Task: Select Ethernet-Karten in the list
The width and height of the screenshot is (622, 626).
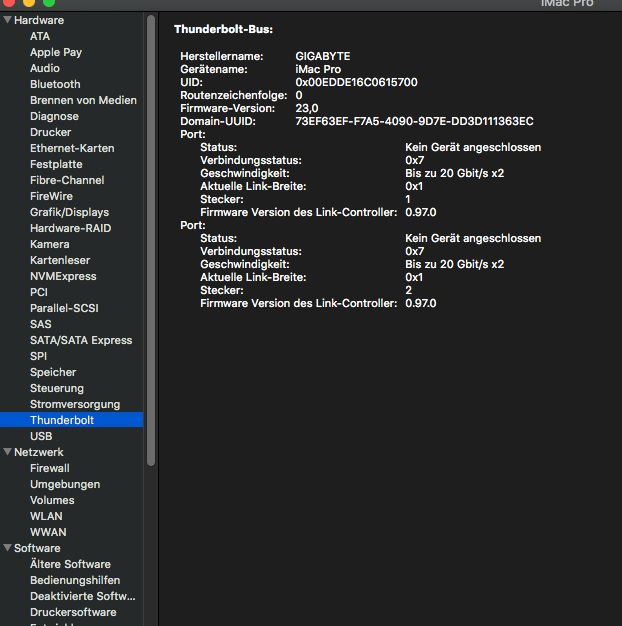Action: tap(72, 148)
